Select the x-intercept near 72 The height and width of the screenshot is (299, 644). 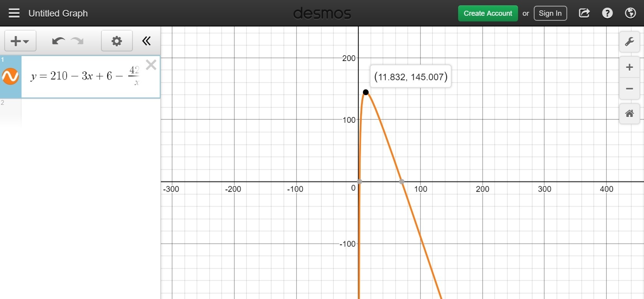(x=401, y=182)
